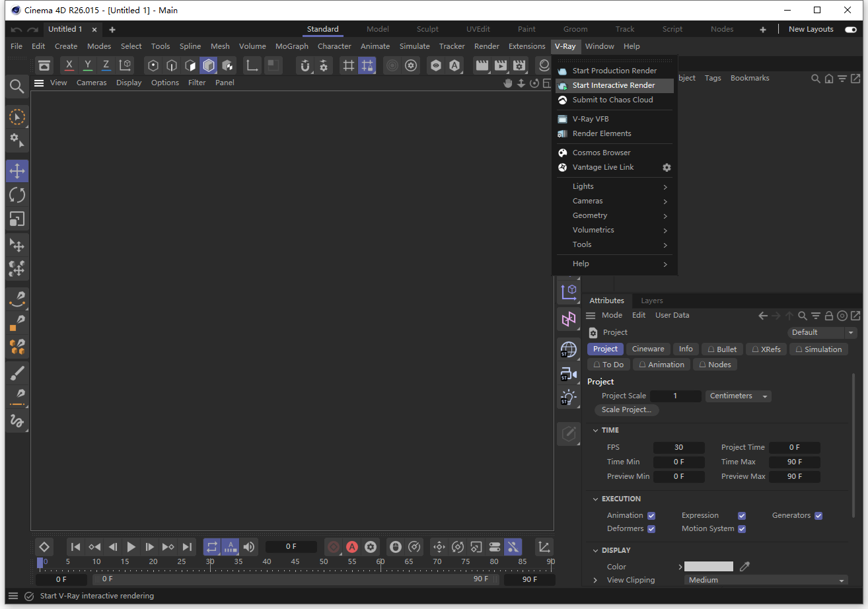Select the Rotate tool
This screenshot has width=868, height=609.
click(17, 195)
